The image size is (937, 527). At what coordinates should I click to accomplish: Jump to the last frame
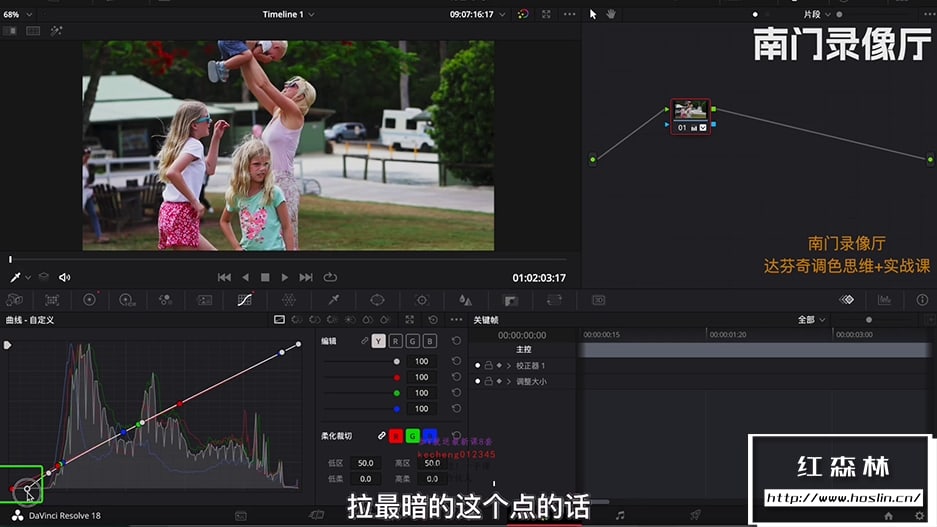(306, 277)
